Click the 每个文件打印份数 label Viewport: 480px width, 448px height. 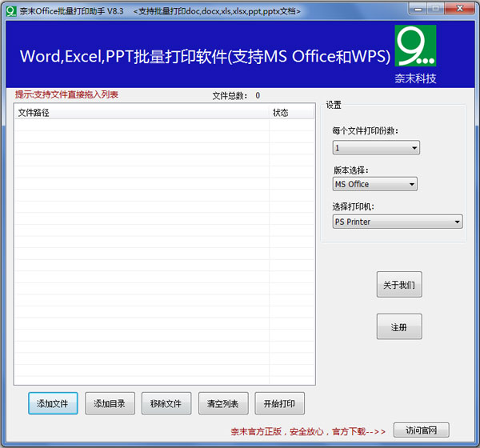click(366, 130)
